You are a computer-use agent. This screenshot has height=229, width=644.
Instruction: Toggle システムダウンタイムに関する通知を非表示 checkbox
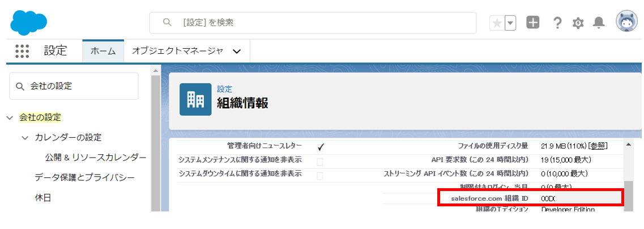pyautogui.click(x=321, y=175)
